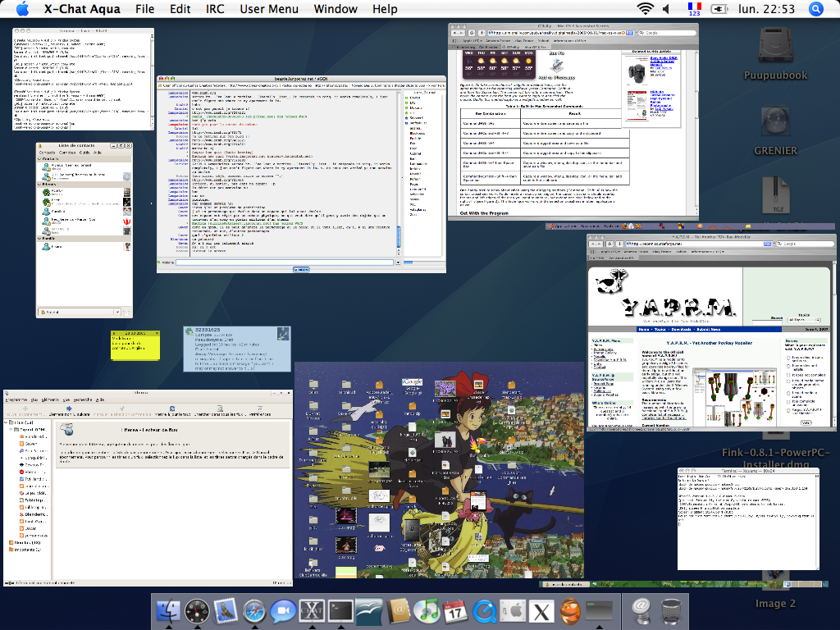Open the status selector in the contact list
Viewport: 840px width, 630px height.
(x=80, y=312)
